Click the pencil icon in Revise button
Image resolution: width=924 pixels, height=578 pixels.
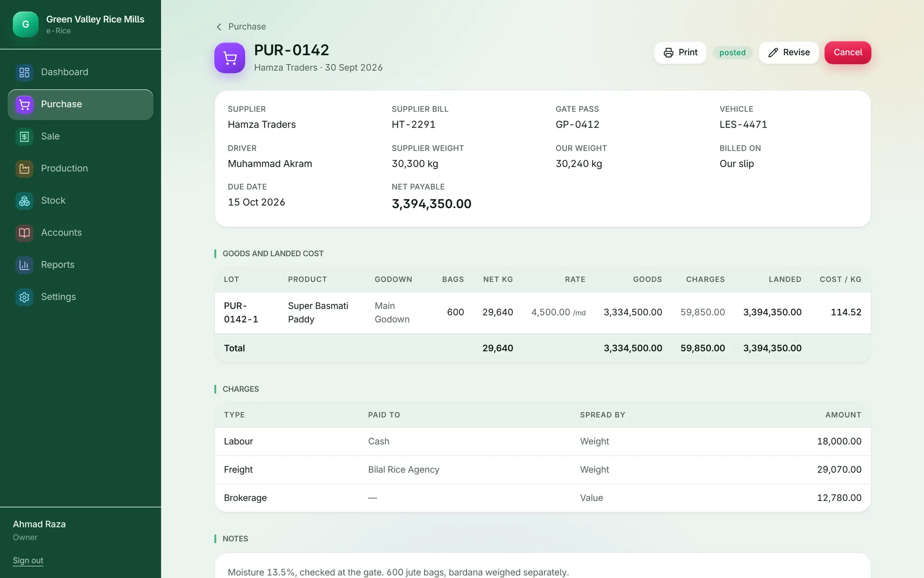[773, 53]
